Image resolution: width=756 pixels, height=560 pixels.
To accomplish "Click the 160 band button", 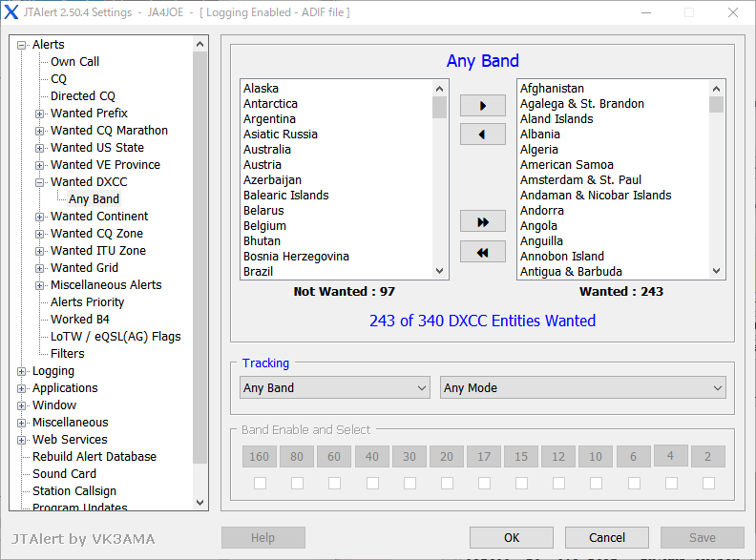I will (x=260, y=456).
